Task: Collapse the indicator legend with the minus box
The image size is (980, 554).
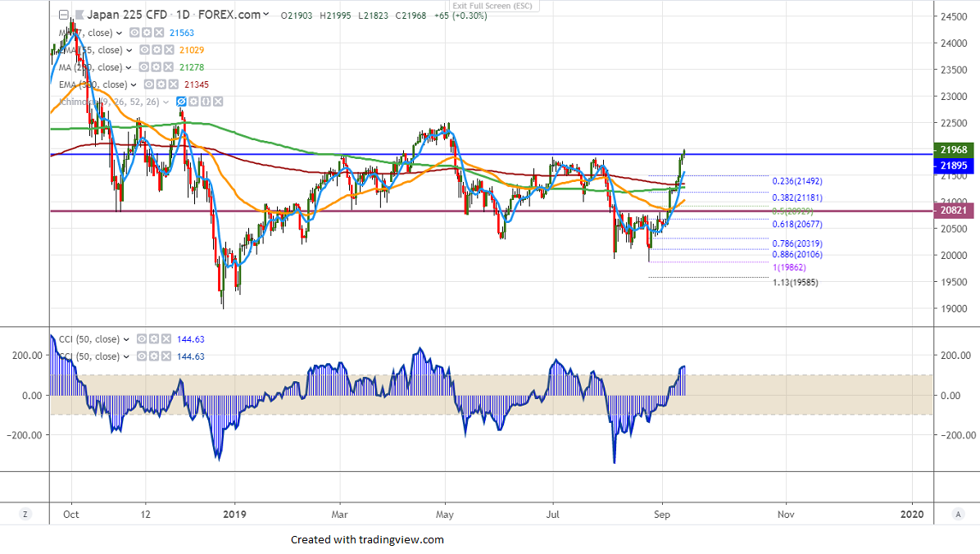Action: point(63,15)
